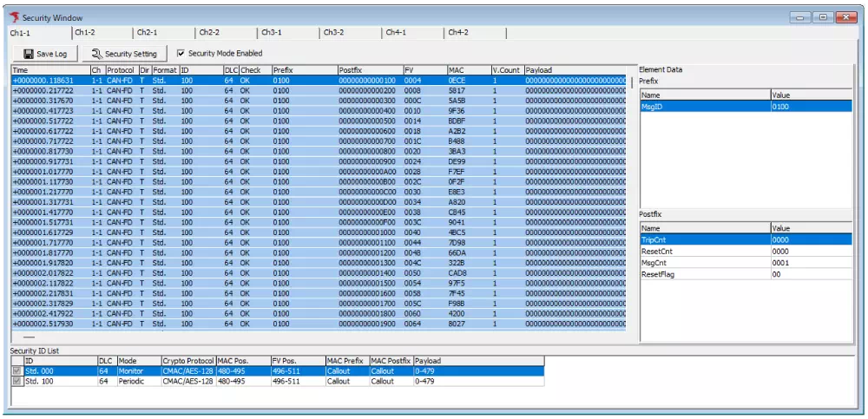Screen dimensions: 868x419
Task: Click the Security Setting magnifier icon
Action: click(x=97, y=54)
